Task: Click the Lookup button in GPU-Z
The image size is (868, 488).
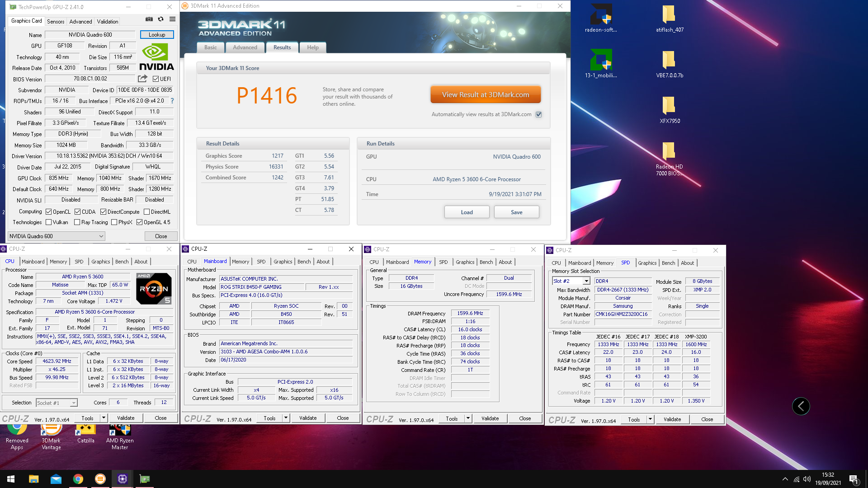Action: pyautogui.click(x=157, y=35)
